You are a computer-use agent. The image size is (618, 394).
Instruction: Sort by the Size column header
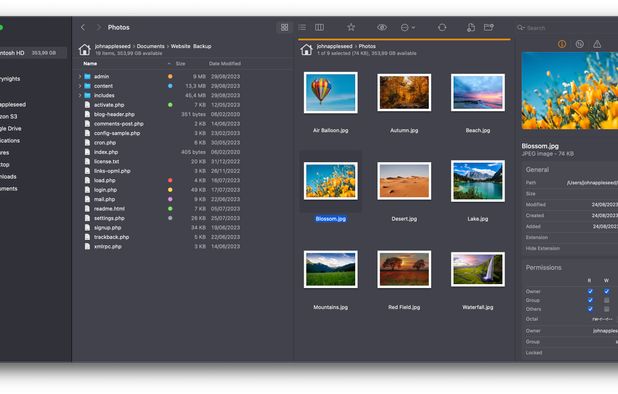coord(181,63)
